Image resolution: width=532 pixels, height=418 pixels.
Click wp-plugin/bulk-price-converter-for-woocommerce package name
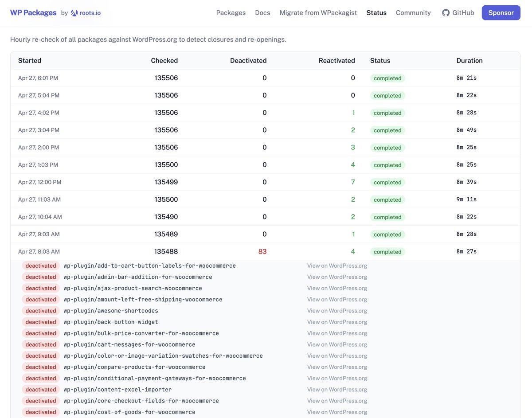(141, 333)
